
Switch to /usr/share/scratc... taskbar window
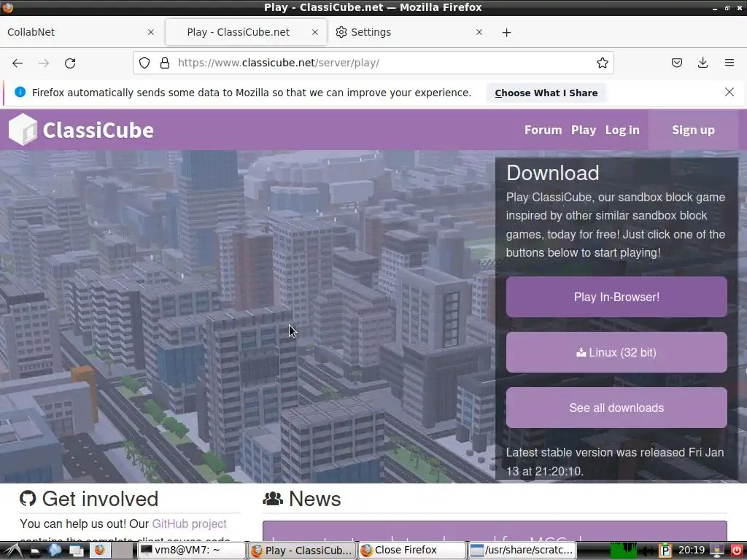(522, 551)
